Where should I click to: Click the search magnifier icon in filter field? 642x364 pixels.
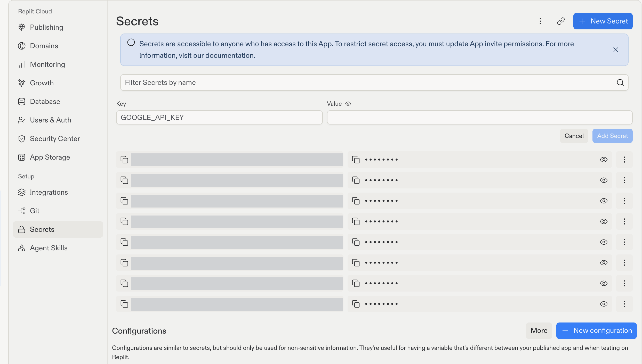[x=620, y=82]
